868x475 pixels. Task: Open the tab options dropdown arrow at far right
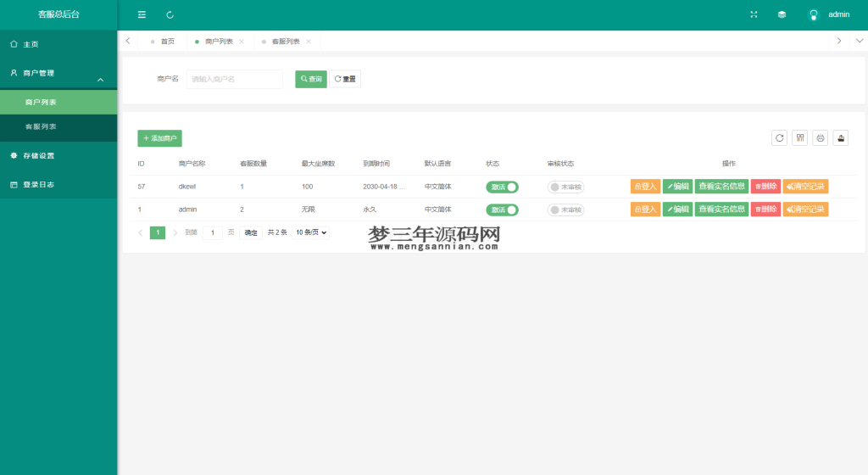pos(860,41)
